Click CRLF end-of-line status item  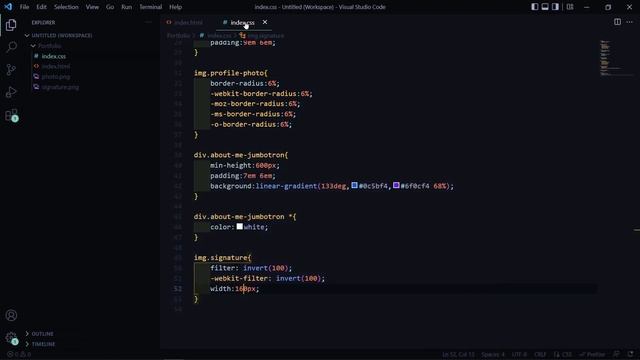[540, 354]
